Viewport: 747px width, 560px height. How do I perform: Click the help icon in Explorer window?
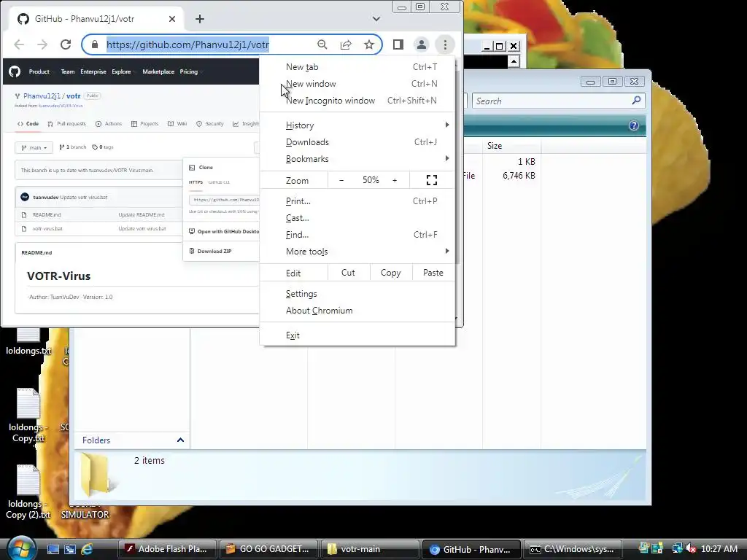(634, 125)
